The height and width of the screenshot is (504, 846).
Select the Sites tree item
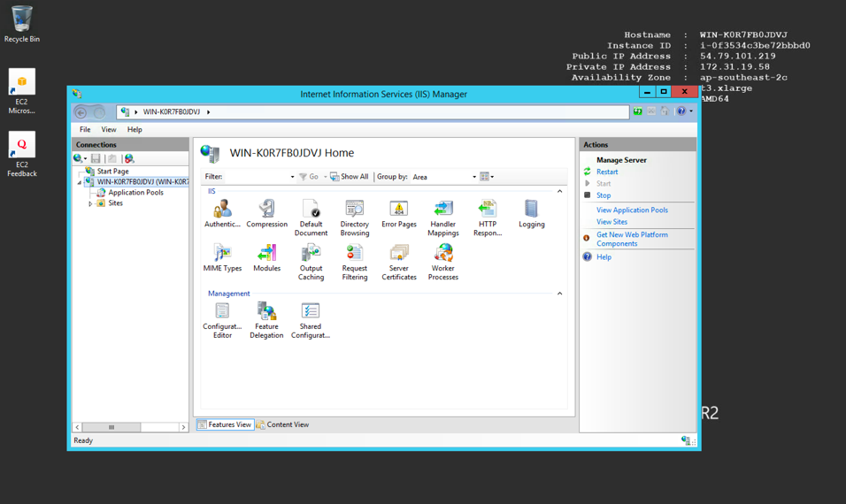(x=115, y=203)
